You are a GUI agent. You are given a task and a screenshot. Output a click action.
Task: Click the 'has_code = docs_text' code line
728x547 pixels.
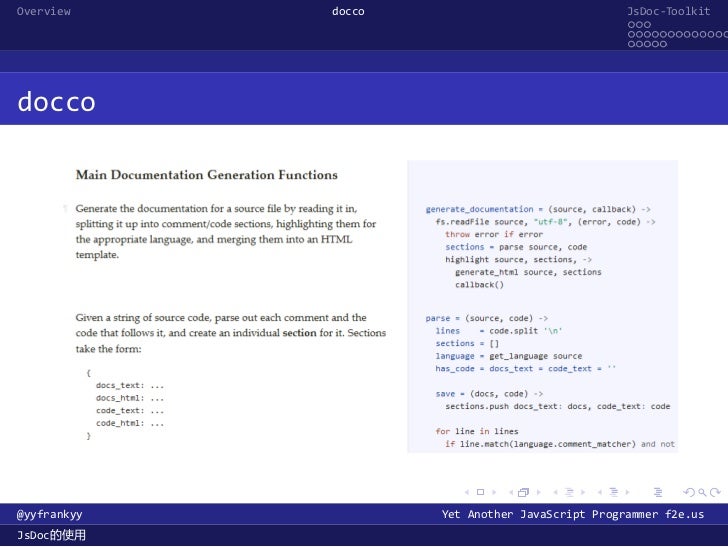point(526,368)
